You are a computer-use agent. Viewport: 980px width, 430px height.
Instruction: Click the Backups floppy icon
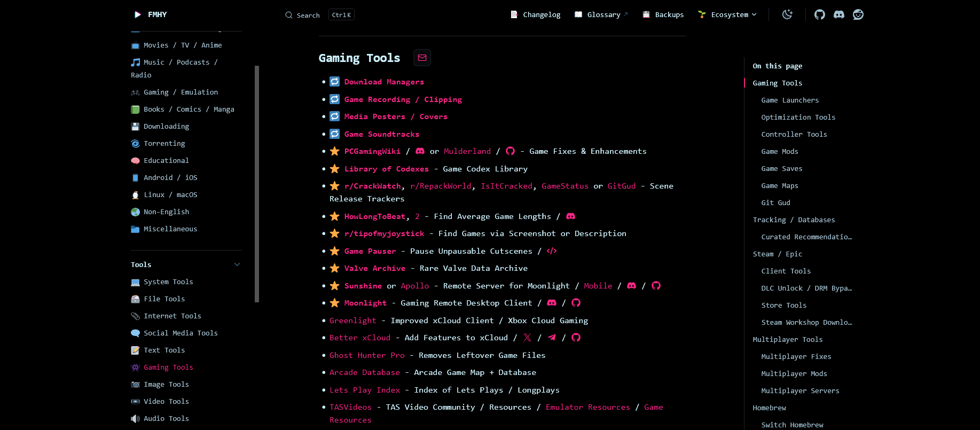[646, 14]
